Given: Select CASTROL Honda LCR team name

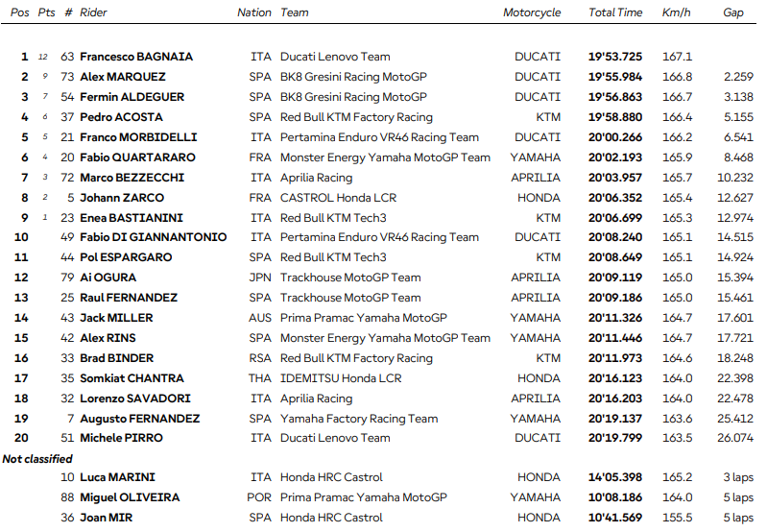Looking at the screenshot, I should [x=338, y=198].
